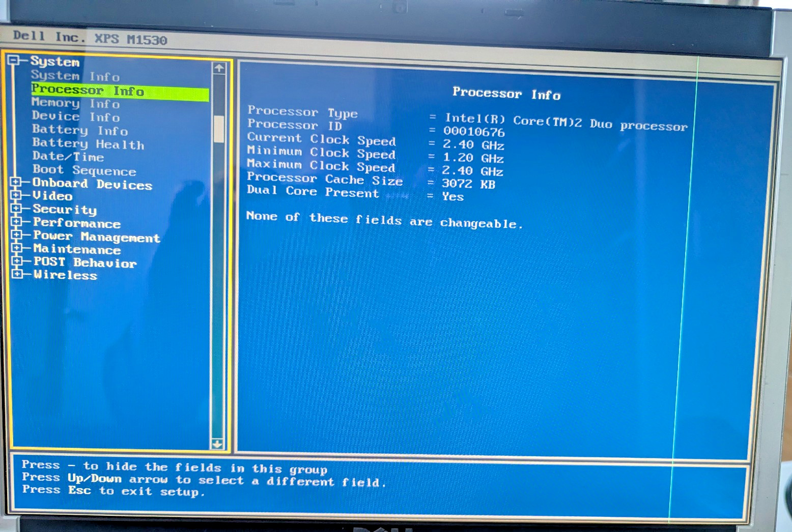Click the 'Press Esc to exit setup' hint
792x532 pixels.
coord(113,491)
